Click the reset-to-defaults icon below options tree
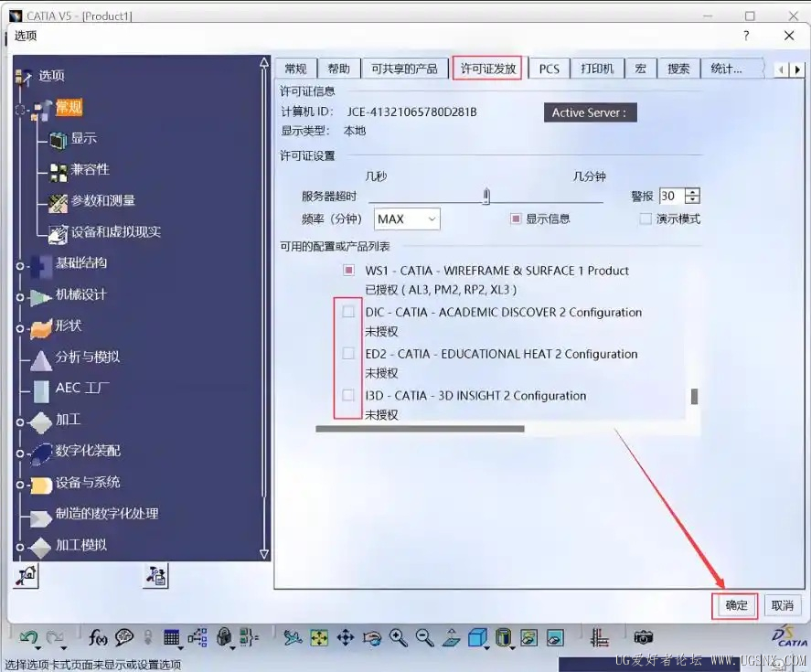The image size is (811, 672). point(27,576)
